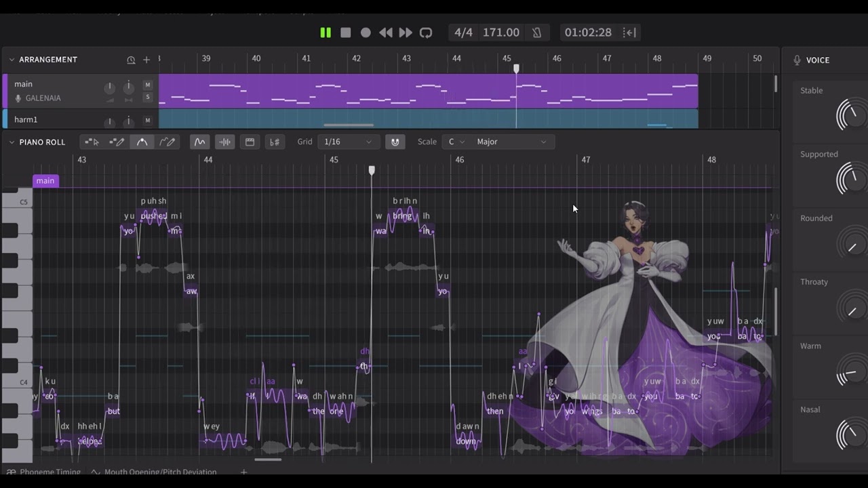Pause playback with the green pause button
Viewport: 868px width, 488px height.
point(325,33)
